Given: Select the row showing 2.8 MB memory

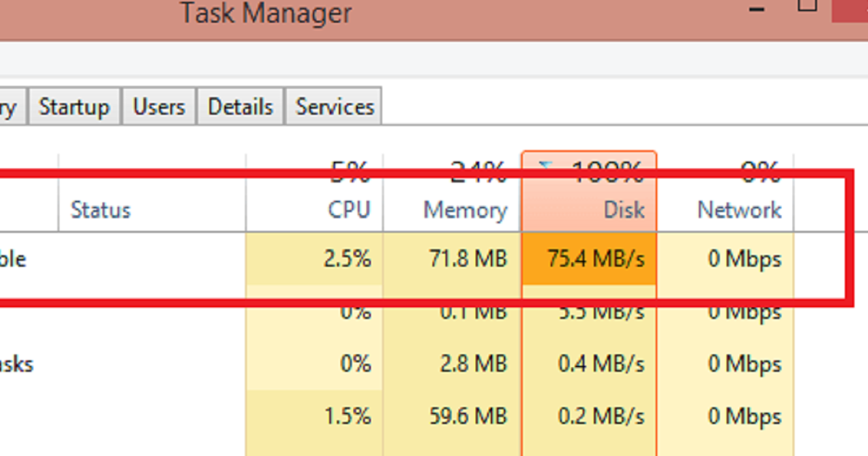Looking at the screenshot, I should coord(434,364).
